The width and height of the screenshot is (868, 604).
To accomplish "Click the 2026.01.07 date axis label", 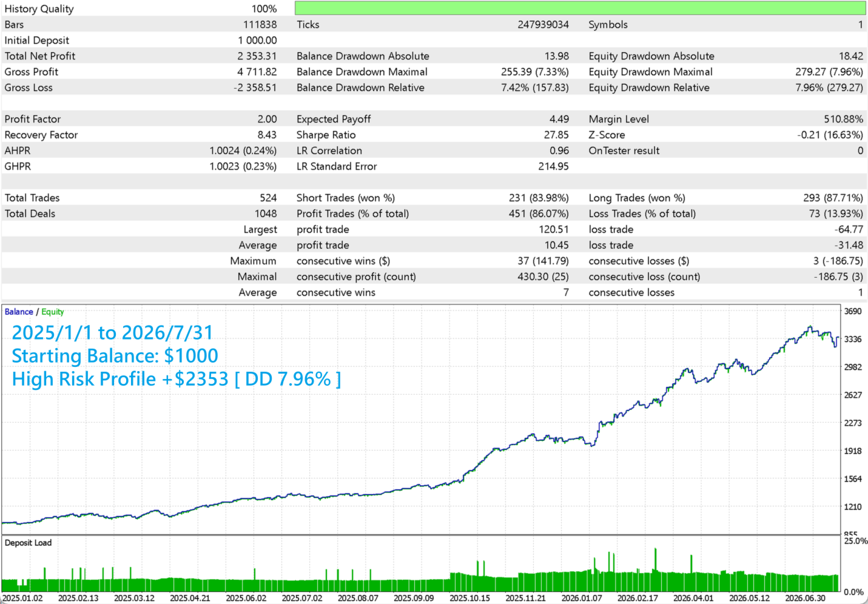I will [x=582, y=598].
